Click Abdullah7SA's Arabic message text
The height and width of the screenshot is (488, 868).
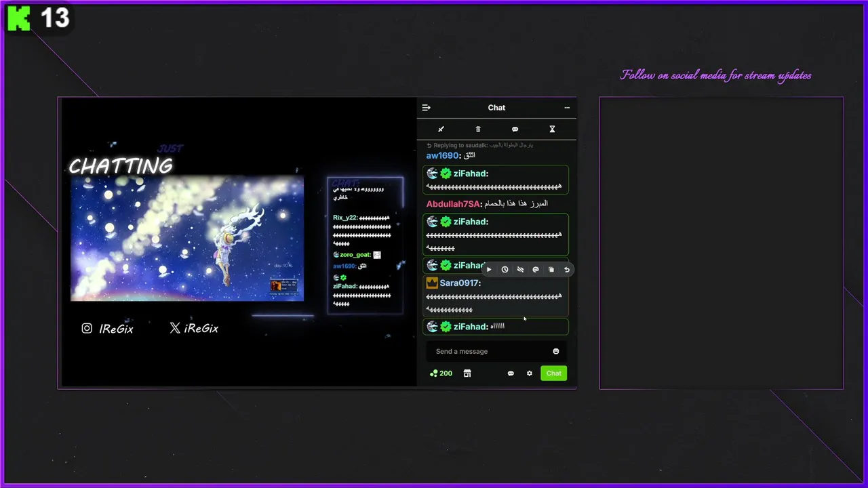click(515, 204)
